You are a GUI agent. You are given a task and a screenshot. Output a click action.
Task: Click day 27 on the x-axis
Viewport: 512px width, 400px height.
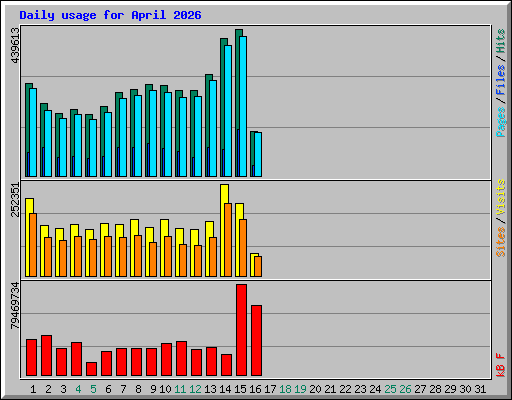pos(420,389)
